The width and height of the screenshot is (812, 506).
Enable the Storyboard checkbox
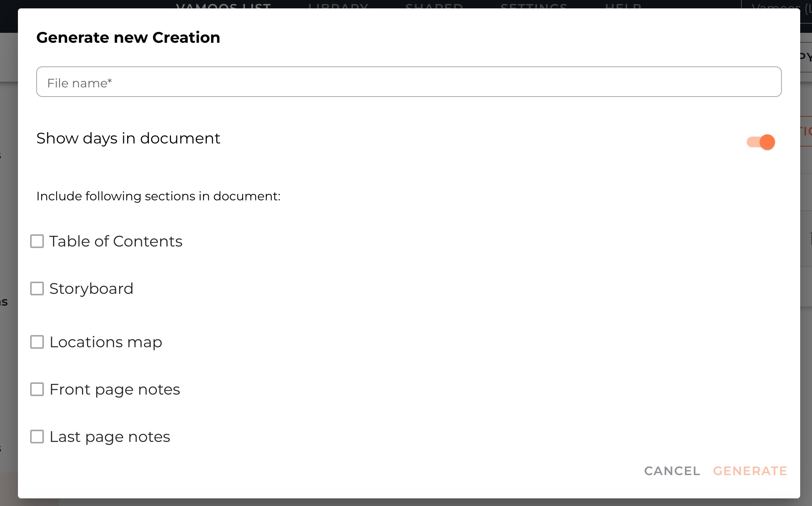37,288
